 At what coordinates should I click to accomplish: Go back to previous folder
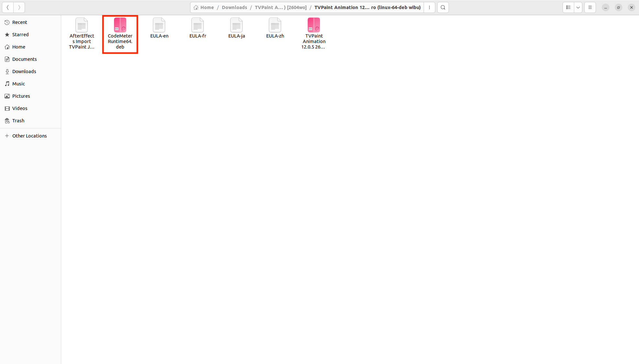[8, 7]
